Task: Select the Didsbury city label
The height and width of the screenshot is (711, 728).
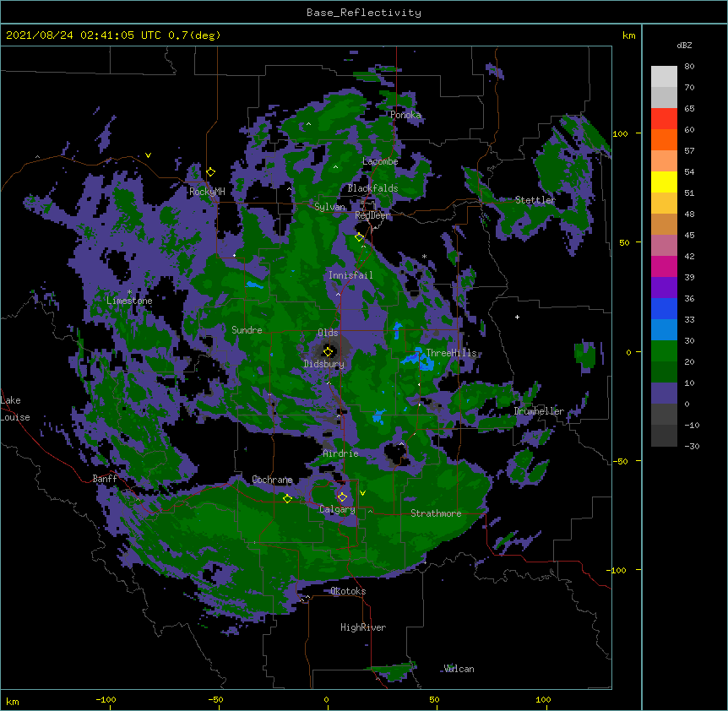Action: (x=324, y=364)
